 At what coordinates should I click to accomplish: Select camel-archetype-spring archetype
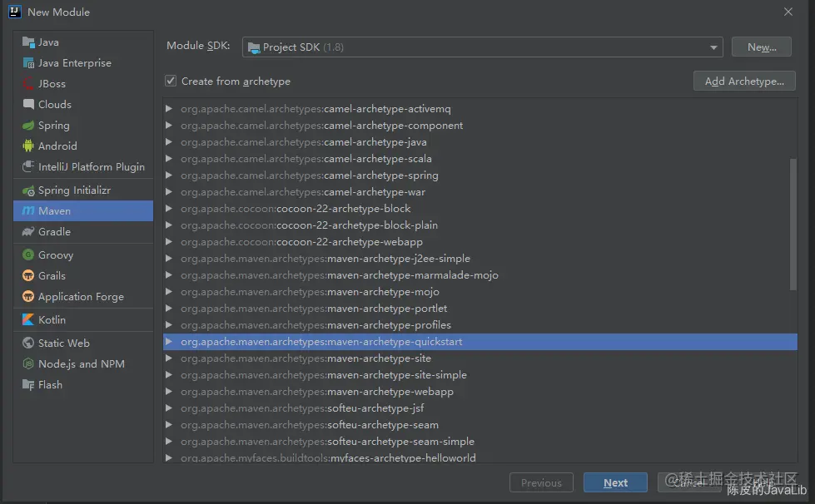point(480,175)
